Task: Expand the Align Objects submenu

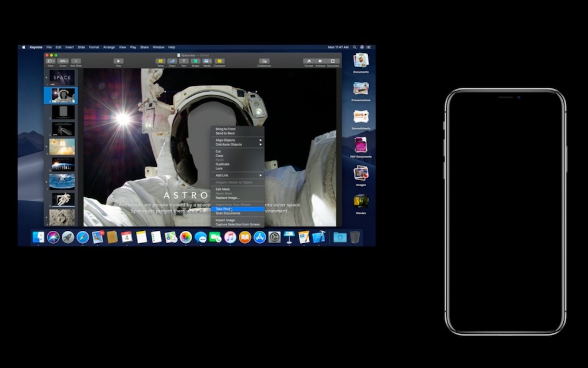Action: click(238, 140)
